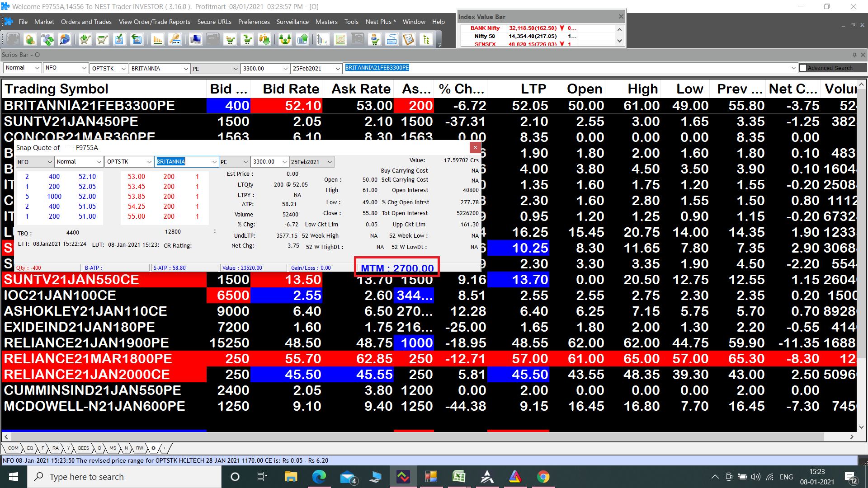Image resolution: width=868 pixels, height=488 pixels.
Task: Open the Nest Plus menu
Action: coord(381,22)
